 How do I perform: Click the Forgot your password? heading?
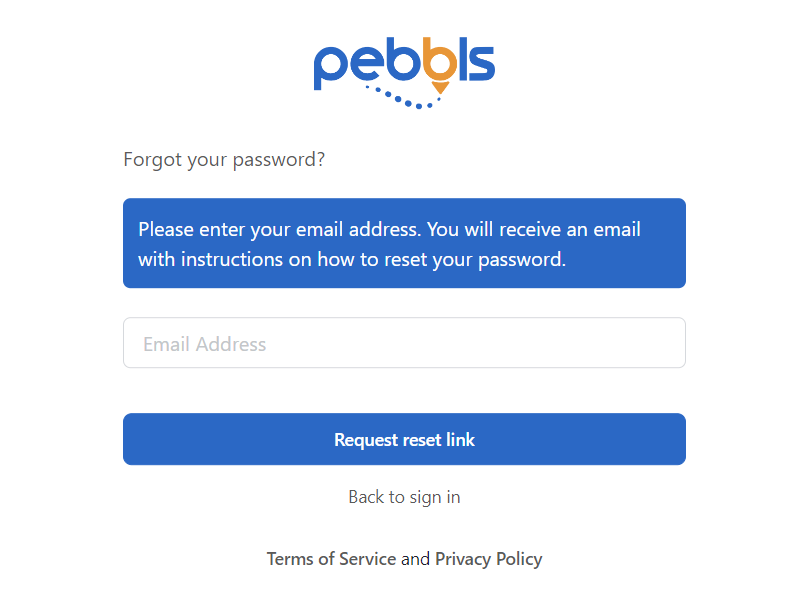click(x=224, y=160)
